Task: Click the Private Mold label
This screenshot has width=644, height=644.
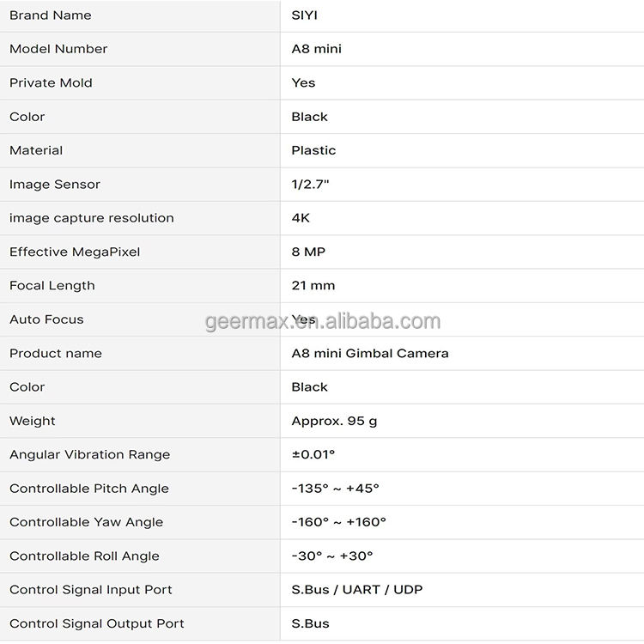Action: pos(51,83)
